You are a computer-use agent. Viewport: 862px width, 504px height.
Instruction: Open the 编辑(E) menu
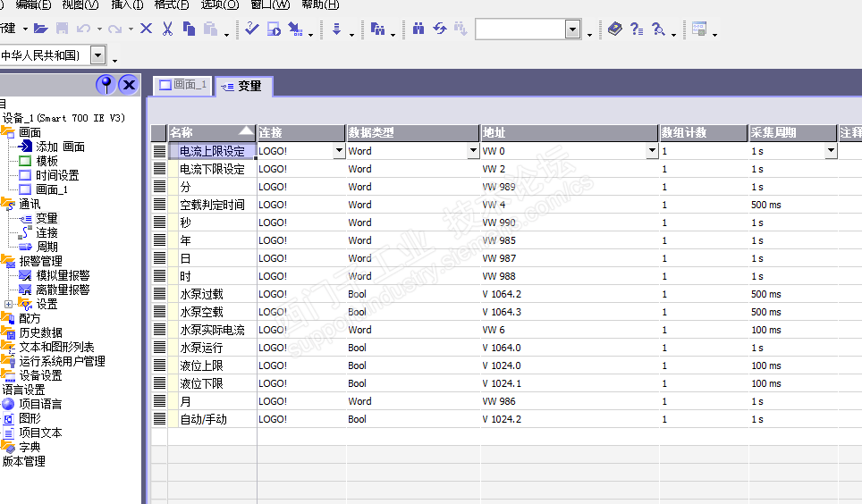pos(33,5)
